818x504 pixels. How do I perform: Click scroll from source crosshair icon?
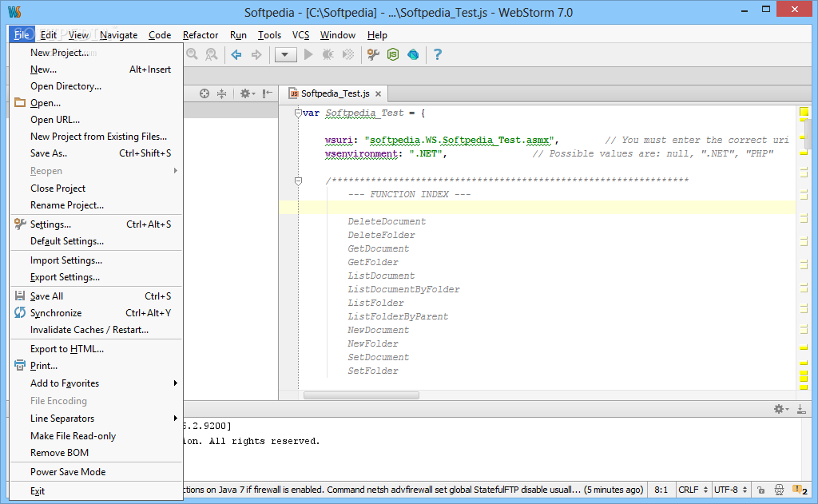click(204, 93)
